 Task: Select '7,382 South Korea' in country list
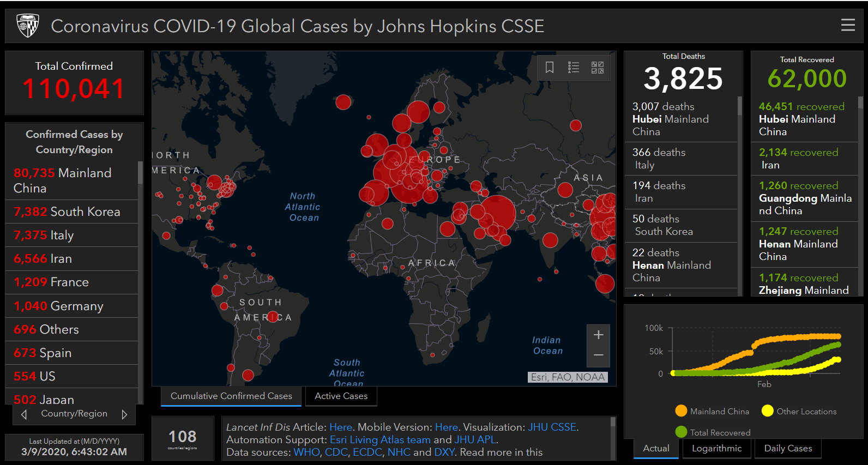pyautogui.click(x=71, y=212)
